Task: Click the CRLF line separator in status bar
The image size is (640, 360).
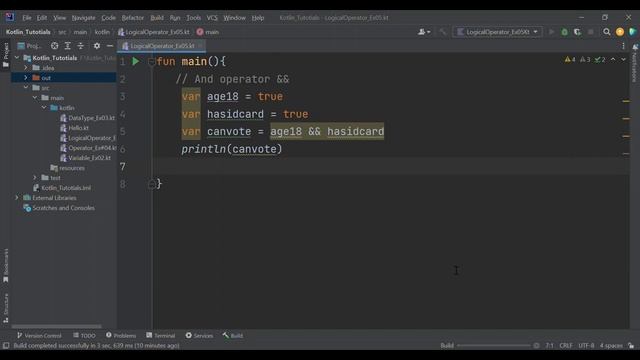Action: [566, 346]
